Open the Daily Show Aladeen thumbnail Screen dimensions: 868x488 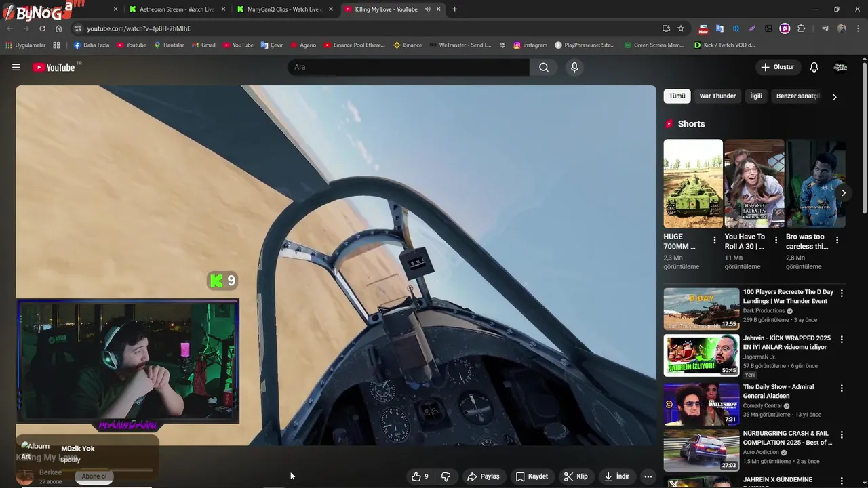701,404
